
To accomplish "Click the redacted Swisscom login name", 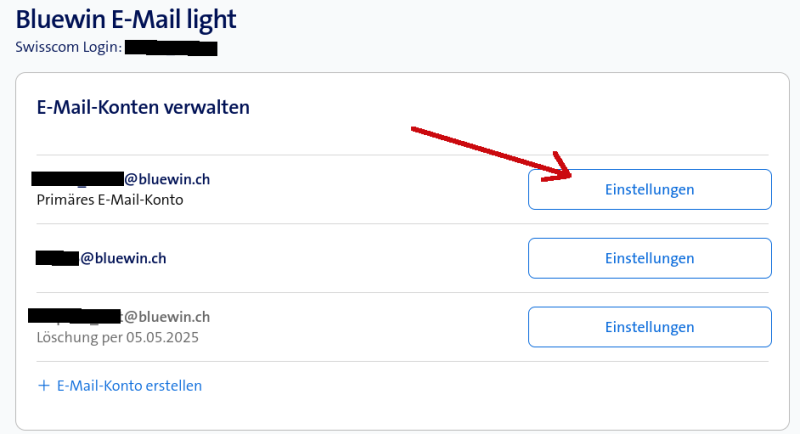I will click(171, 47).
